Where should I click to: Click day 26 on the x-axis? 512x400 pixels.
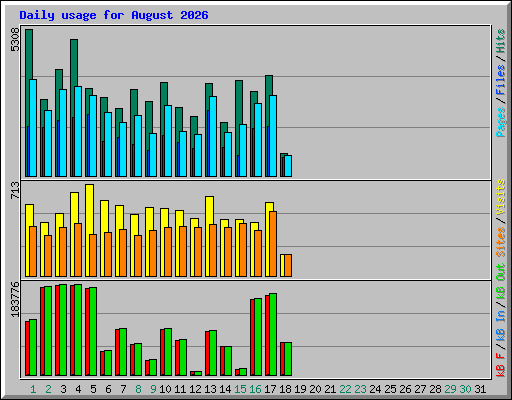tap(405, 389)
